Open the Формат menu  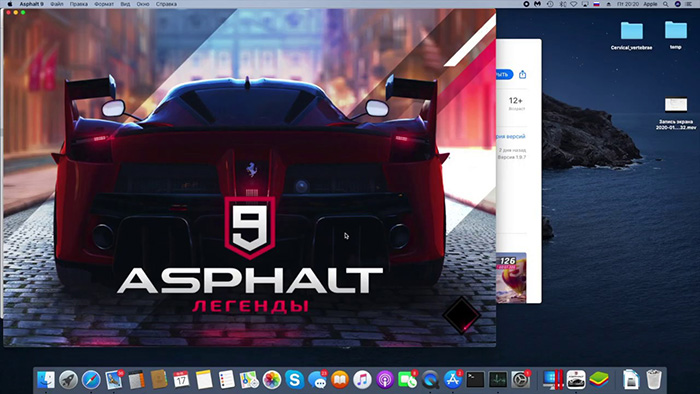coord(104,4)
